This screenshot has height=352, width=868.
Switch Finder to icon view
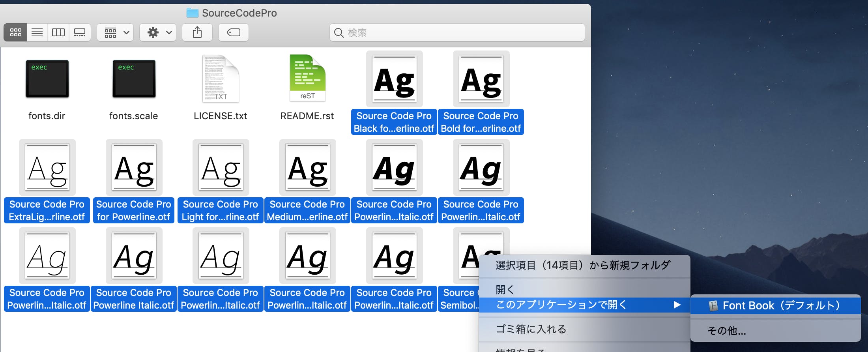15,32
